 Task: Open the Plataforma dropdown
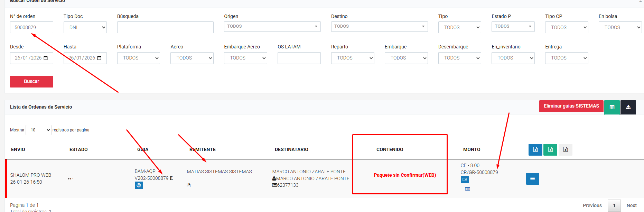[x=138, y=58]
